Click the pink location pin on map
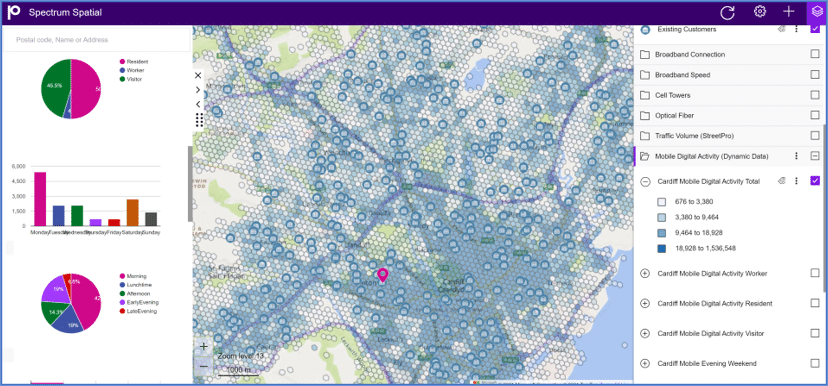The width and height of the screenshot is (828, 386). pos(382,276)
